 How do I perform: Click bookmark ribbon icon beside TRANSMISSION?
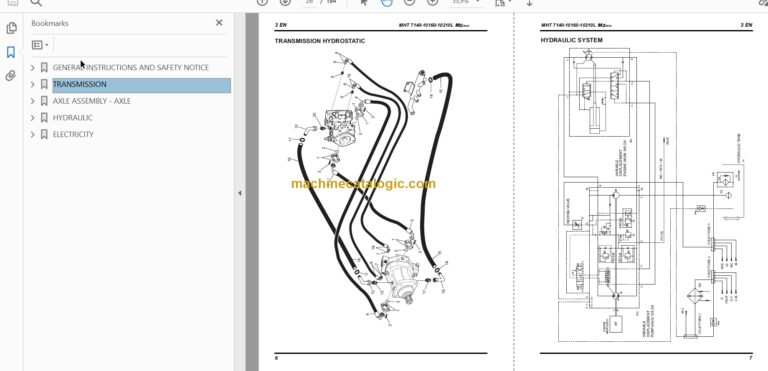(44, 84)
